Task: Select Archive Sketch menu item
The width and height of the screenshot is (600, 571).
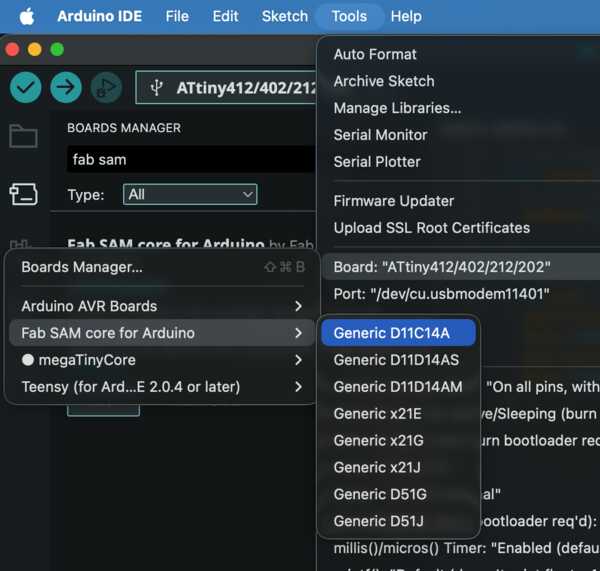Action: (384, 81)
